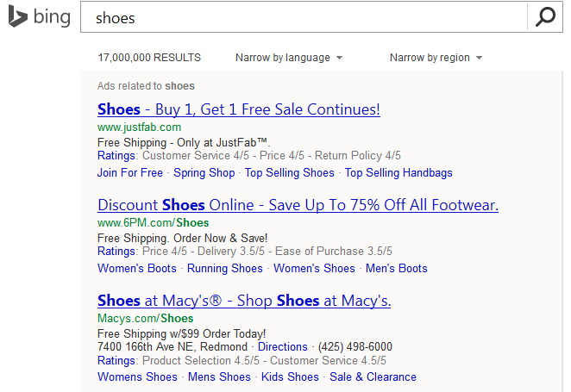Open Spring Shop sitelink
The image size is (571, 392).
[x=204, y=172]
